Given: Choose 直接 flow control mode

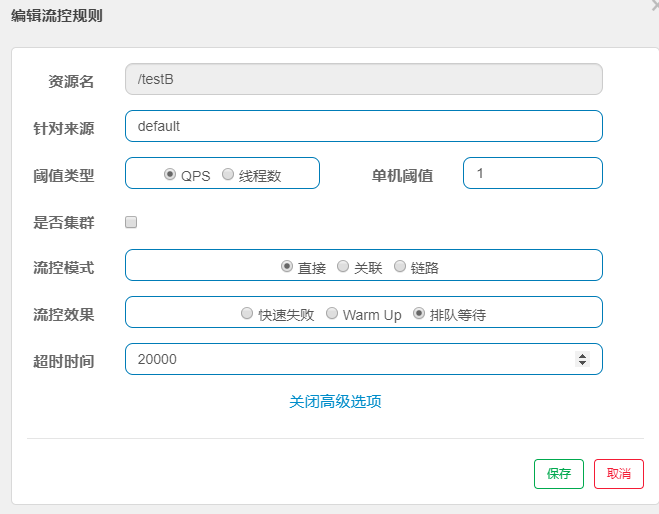Looking at the screenshot, I should (287, 266).
